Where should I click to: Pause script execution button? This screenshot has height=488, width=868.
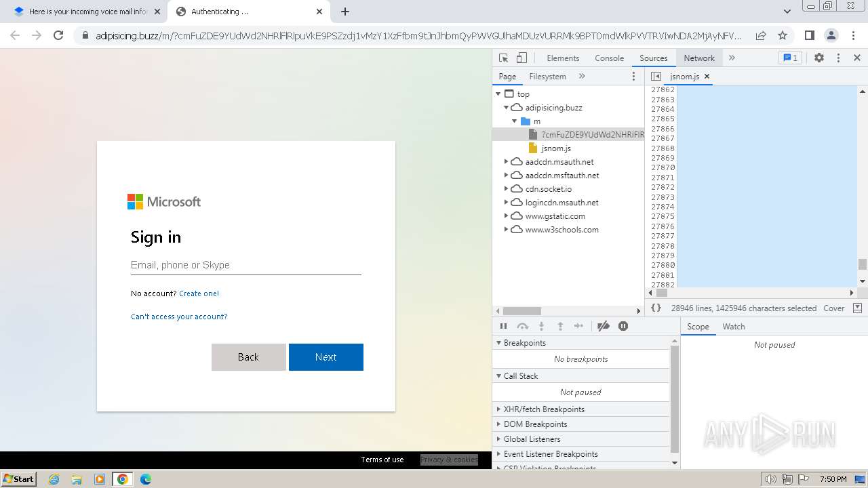(x=503, y=326)
